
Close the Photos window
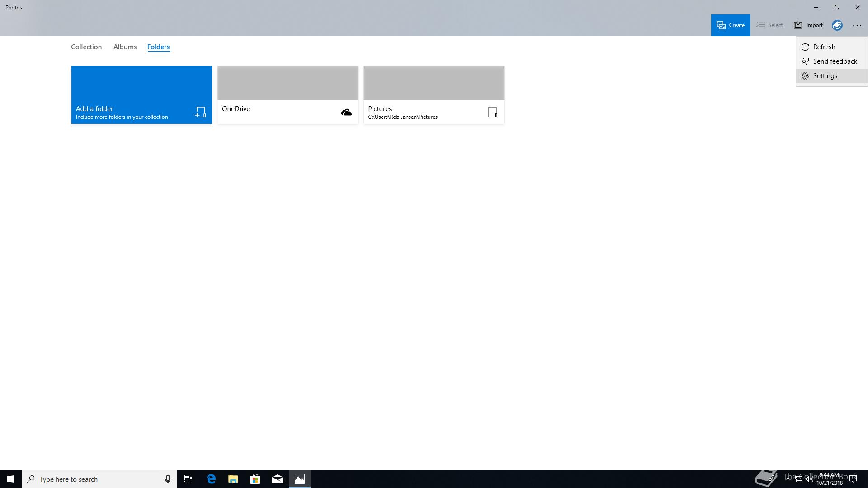point(858,7)
